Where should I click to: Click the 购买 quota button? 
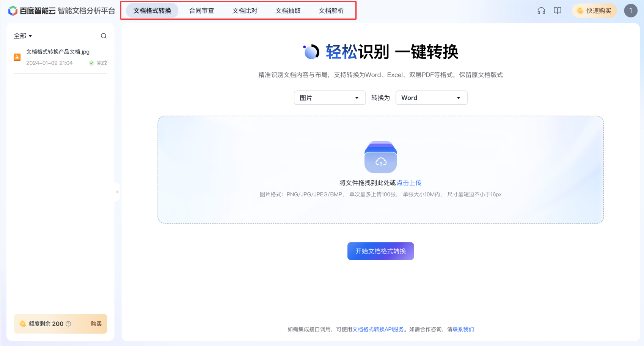click(96, 324)
